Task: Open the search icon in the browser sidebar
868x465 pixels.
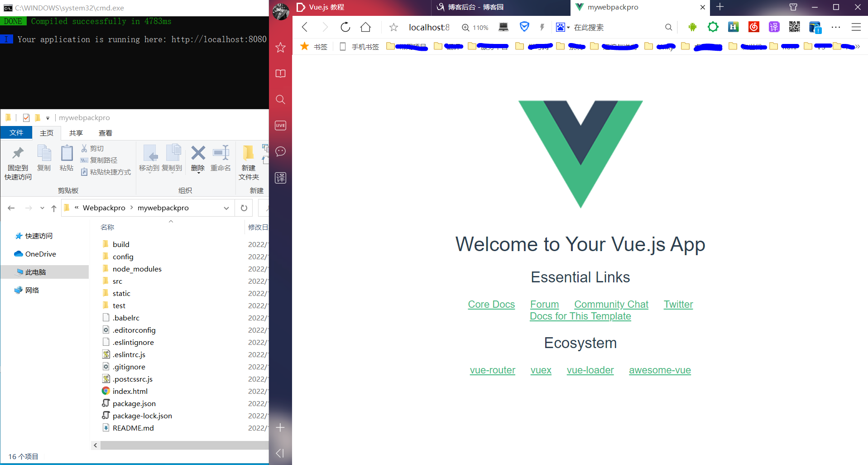Action: click(x=281, y=99)
